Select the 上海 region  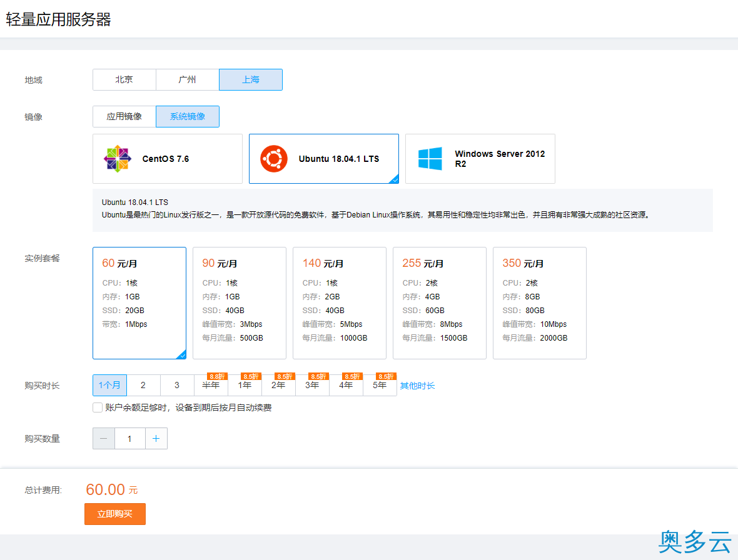pos(251,79)
